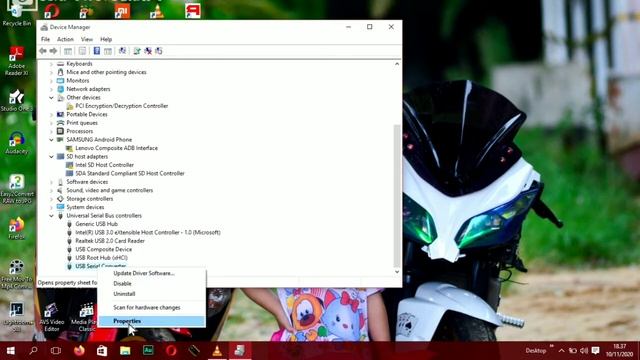Select Generic USB Hub

tap(96, 224)
